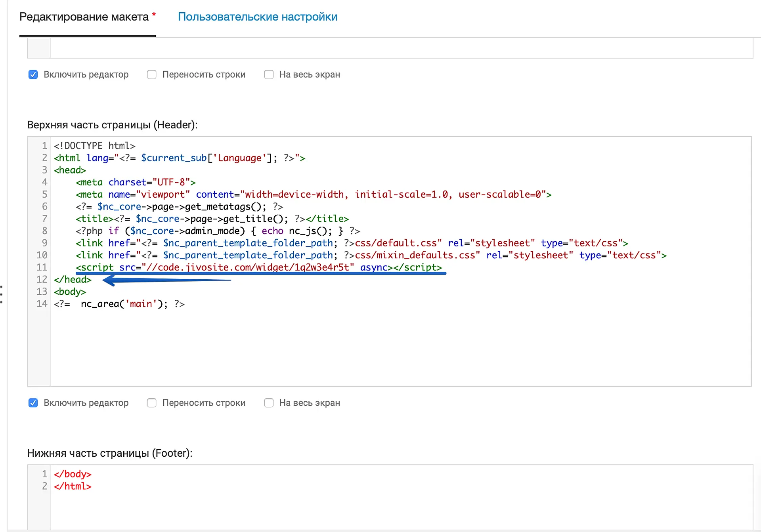The image size is (761, 532).
Task: Toggle Включить редактор checkbox below Header editor
Action: tap(33, 403)
